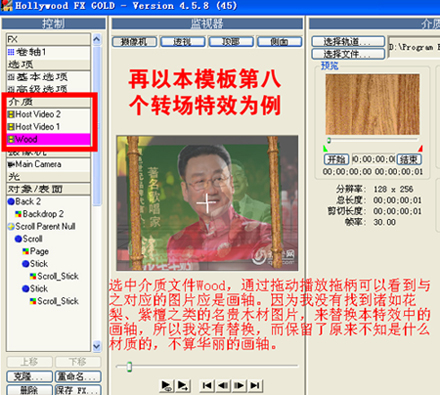Switch monitor to 透视 view
The width and height of the screenshot is (440, 395).
(x=182, y=42)
